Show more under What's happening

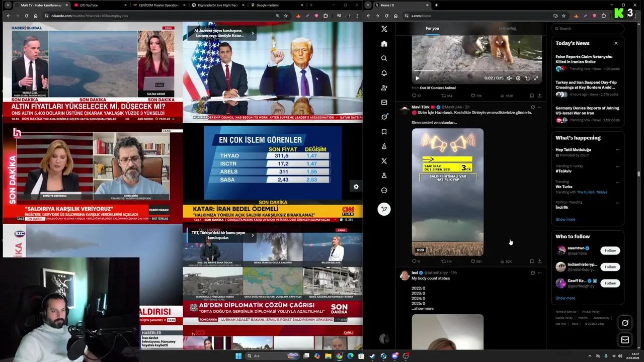(565, 220)
